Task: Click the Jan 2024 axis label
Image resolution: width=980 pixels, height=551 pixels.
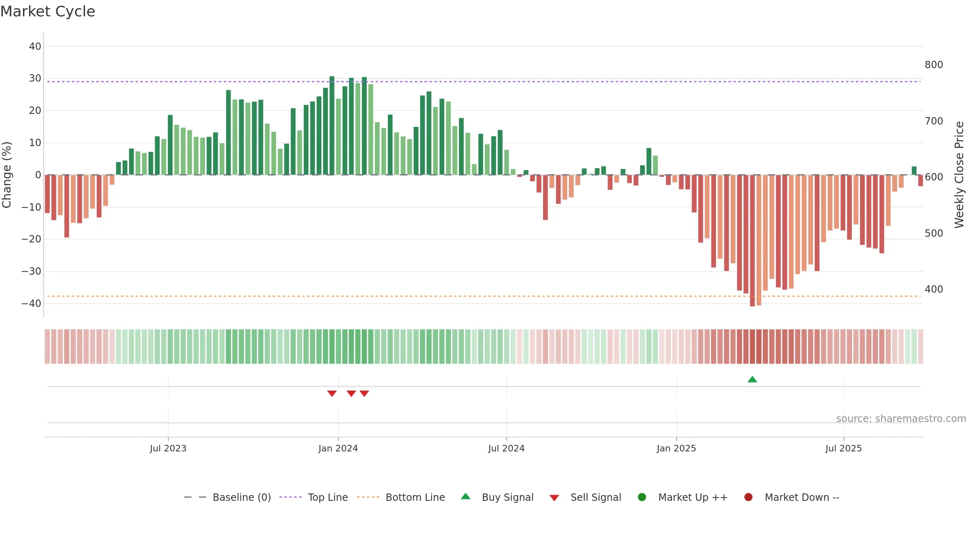Action: click(x=338, y=448)
